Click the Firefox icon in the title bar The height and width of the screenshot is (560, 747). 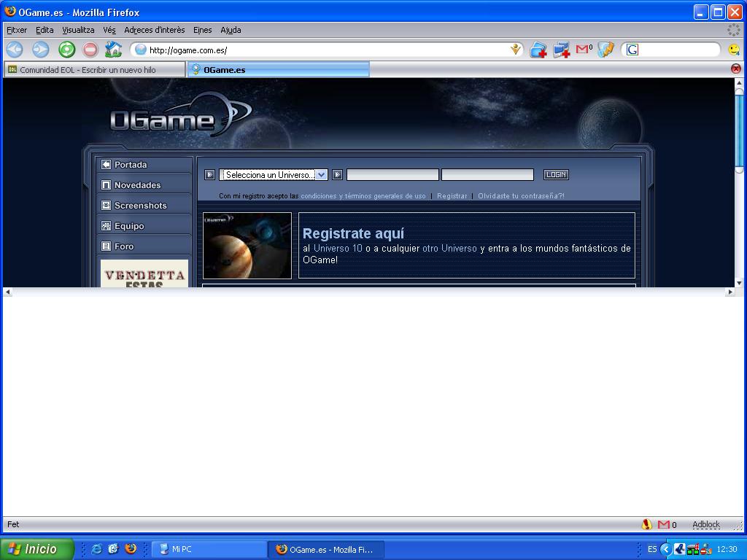(x=10, y=12)
